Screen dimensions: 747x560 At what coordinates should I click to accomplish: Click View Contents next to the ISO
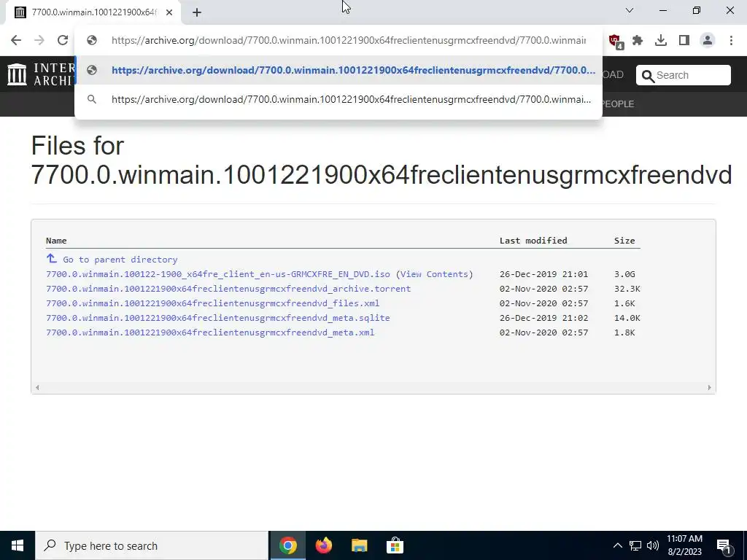pyautogui.click(x=434, y=274)
